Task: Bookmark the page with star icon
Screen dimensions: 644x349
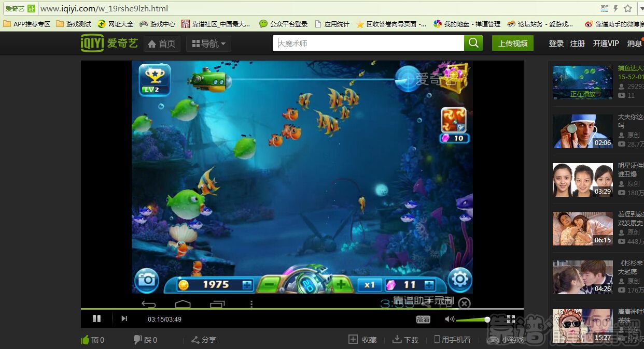Action: (628, 8)
